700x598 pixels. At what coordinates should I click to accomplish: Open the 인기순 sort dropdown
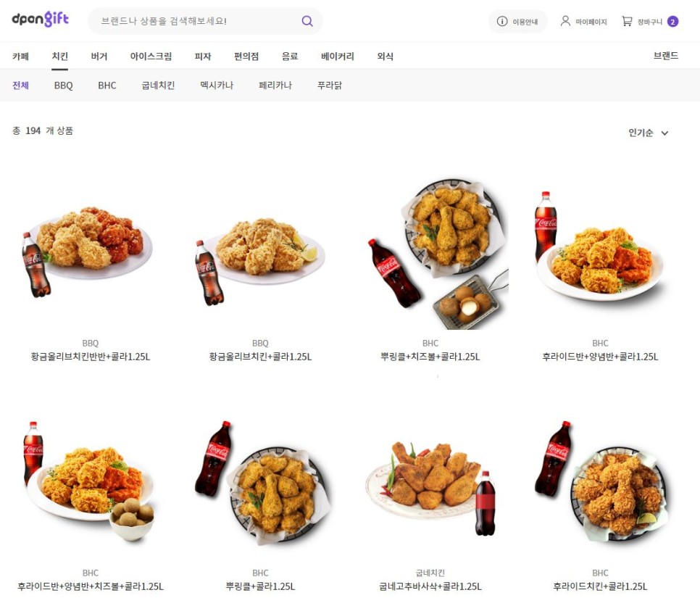pos(649,133)
